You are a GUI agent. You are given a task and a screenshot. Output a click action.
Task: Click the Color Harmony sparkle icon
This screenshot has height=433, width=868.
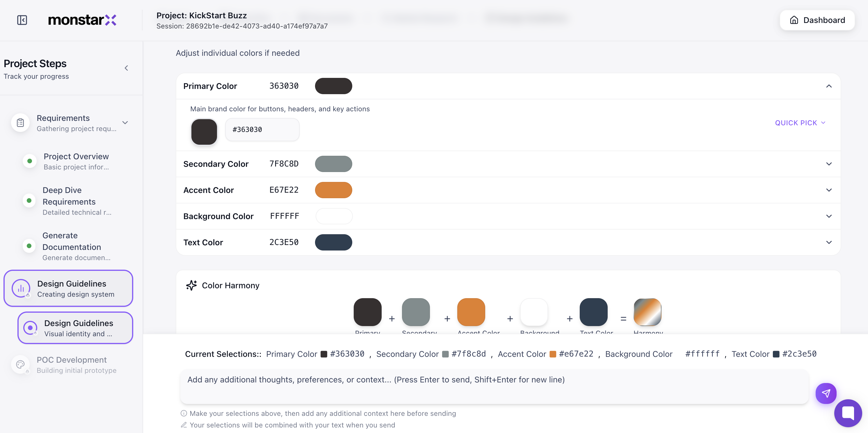point(191,285)
